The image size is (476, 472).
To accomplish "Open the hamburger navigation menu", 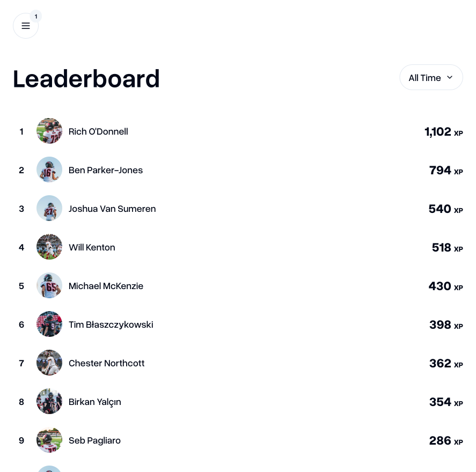I will [x=26, y=26].
